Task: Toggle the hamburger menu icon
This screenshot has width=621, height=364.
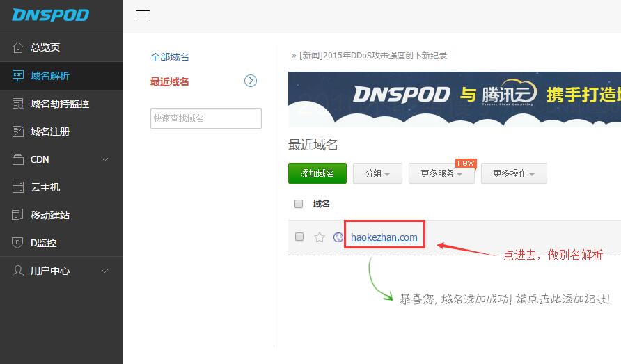Action: [143, 15]
